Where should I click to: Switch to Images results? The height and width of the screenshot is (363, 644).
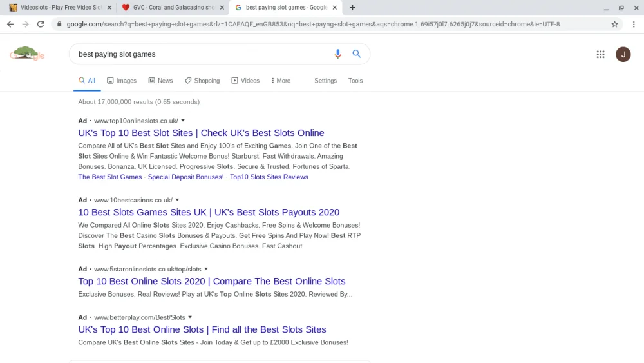122,81
